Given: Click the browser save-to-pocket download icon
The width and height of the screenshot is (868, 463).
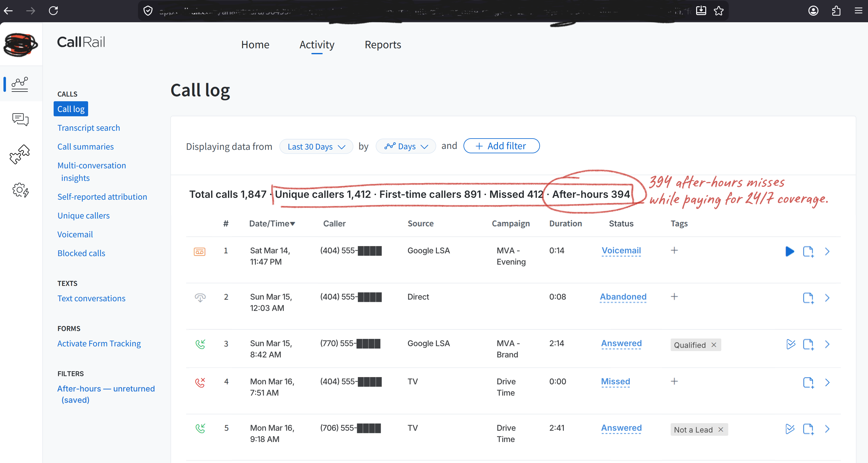Looking at the screenshot, I should click(701, 11).
